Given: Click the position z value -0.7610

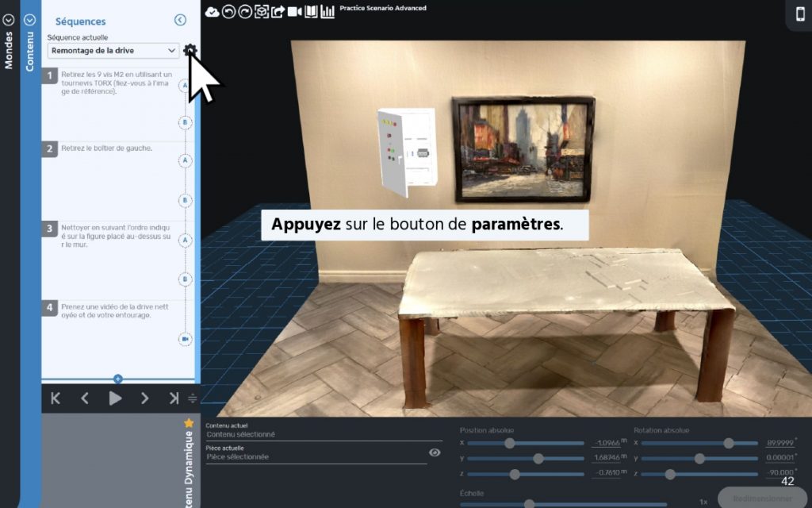Looking at the screenshot, I should [x=607, y=473].
